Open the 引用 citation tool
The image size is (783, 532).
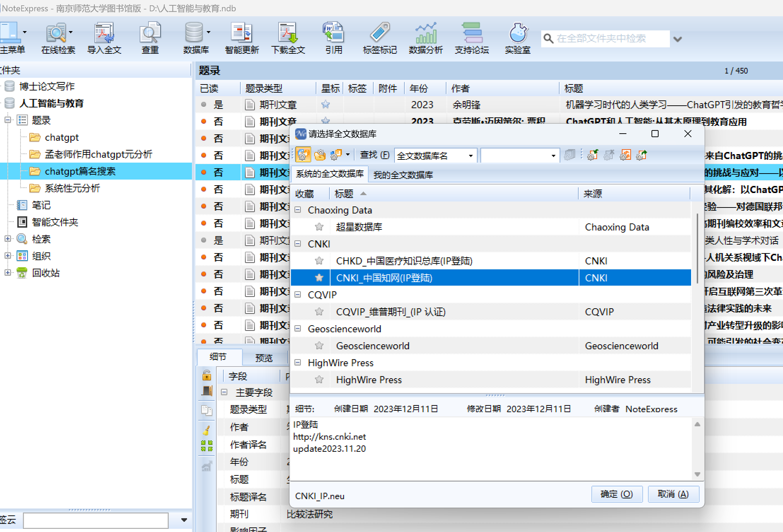point(334,39)
